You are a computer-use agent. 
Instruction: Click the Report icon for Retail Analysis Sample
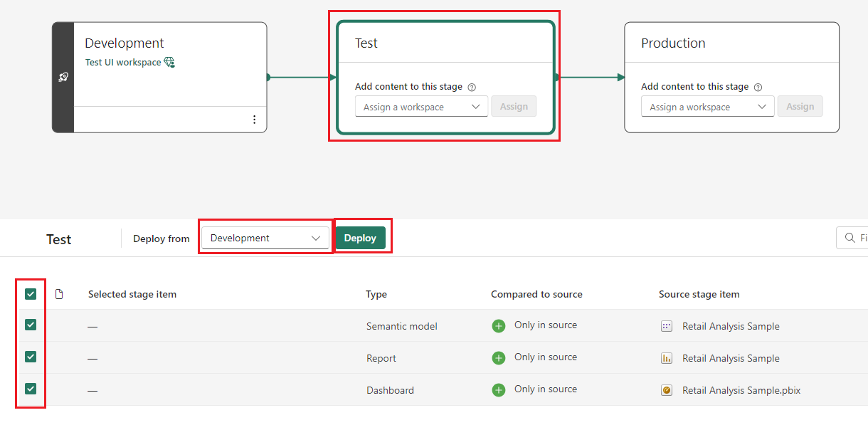point(667,358)
